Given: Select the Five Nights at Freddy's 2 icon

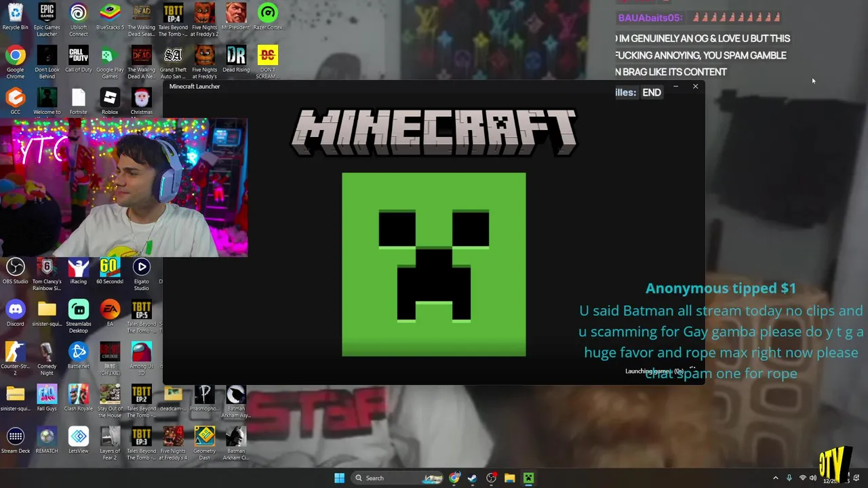Looking at the screenshot, I should pyautogui.click(x=204, y=20).
